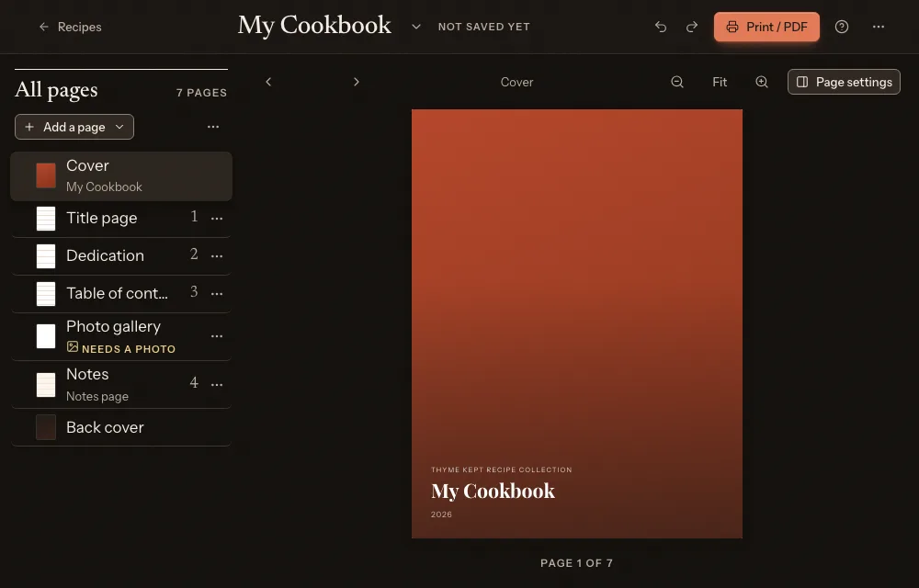
Task: Open options for Dedication page
Action: (217, 256)
